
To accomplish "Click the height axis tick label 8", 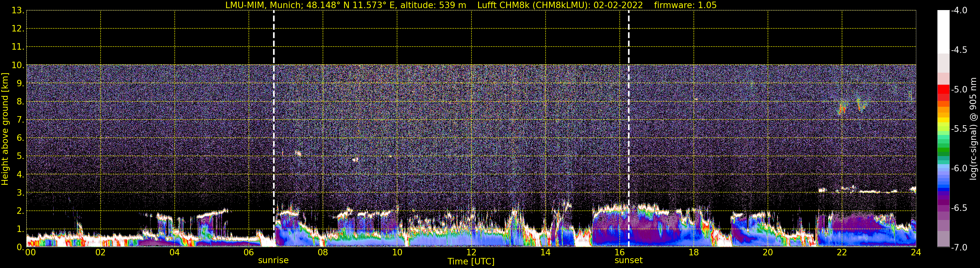I will [x=20, y=102].
